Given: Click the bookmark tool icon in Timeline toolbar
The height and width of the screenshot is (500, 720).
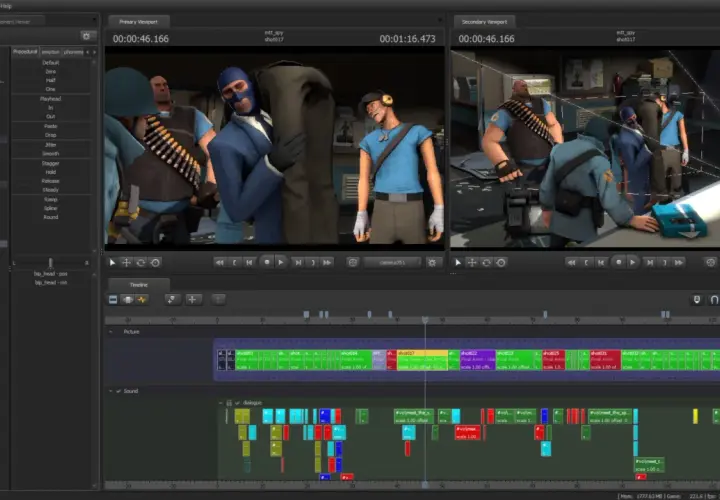Looking at the screenshot, I should (172, 300).
